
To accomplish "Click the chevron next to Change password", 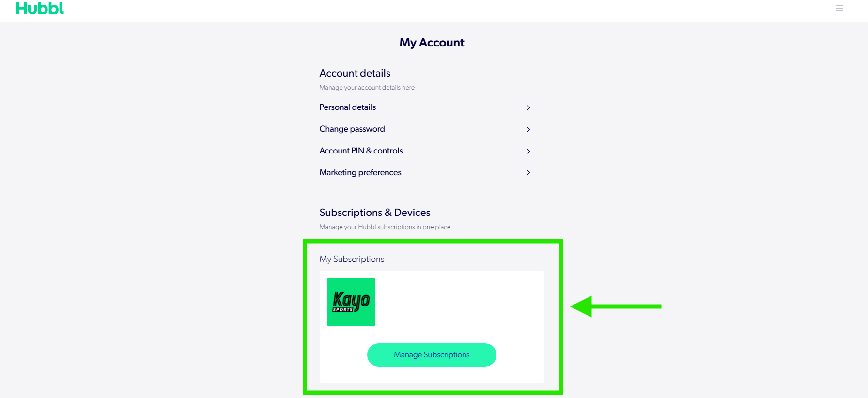I will tap(528, 130).
